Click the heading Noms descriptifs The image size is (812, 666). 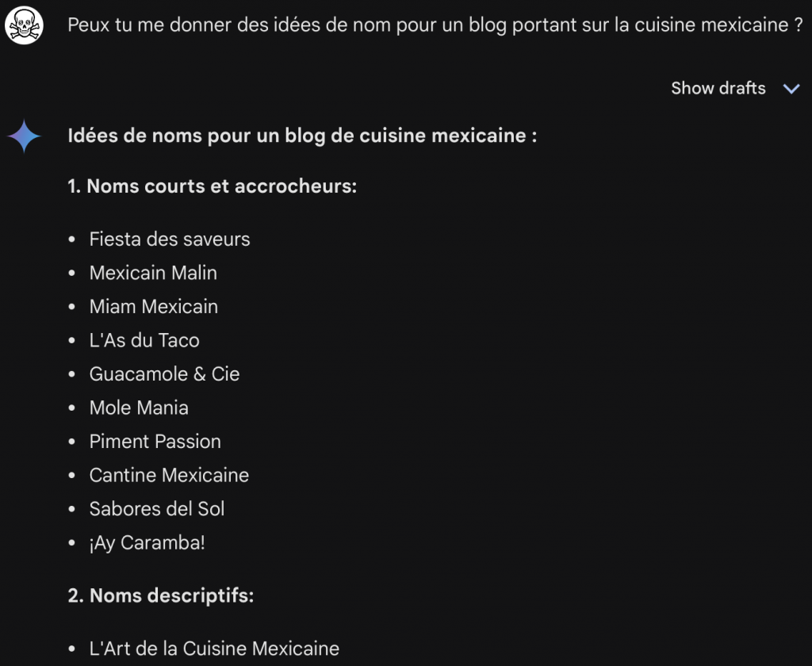pos(172,595)
